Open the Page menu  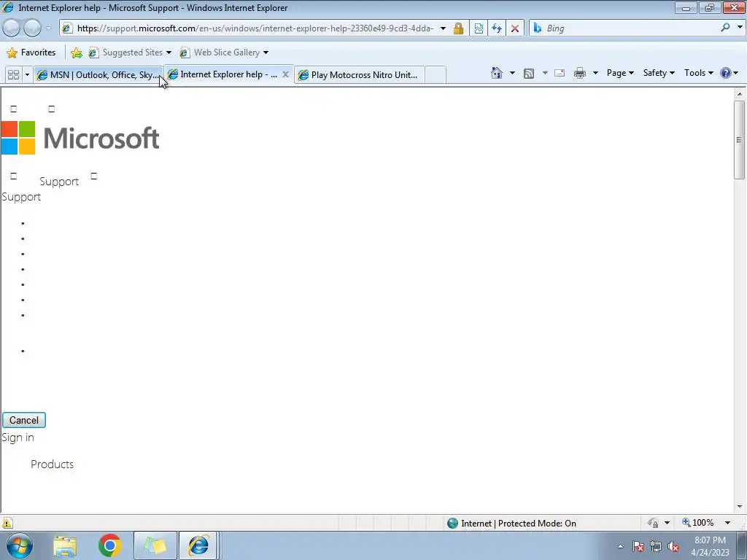(x=620, y=73)
